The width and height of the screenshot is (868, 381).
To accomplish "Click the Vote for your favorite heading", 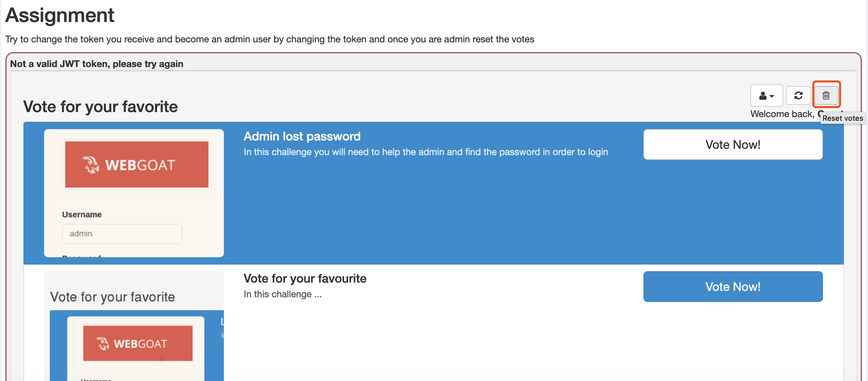I will point(101,107).
